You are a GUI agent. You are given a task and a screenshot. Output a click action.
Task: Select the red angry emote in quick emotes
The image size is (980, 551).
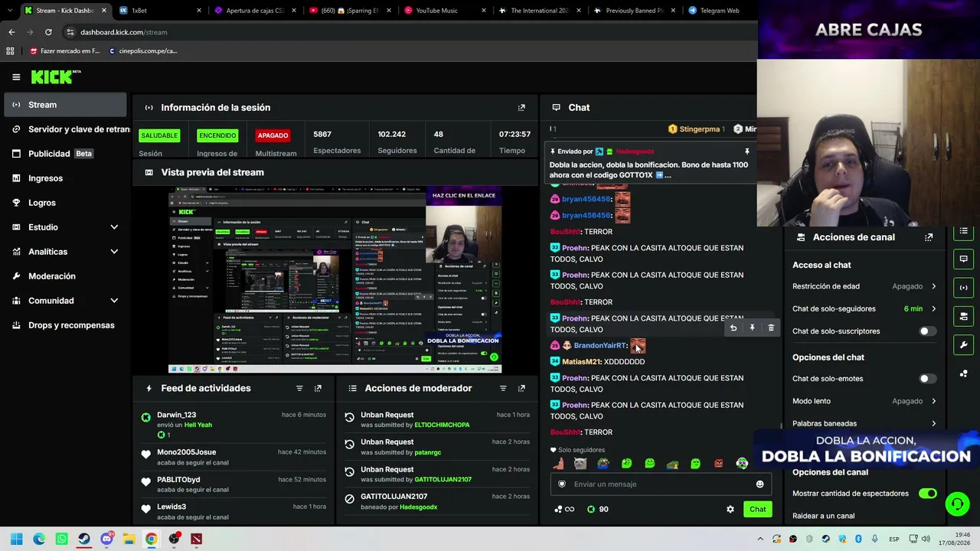coord(719,463)
